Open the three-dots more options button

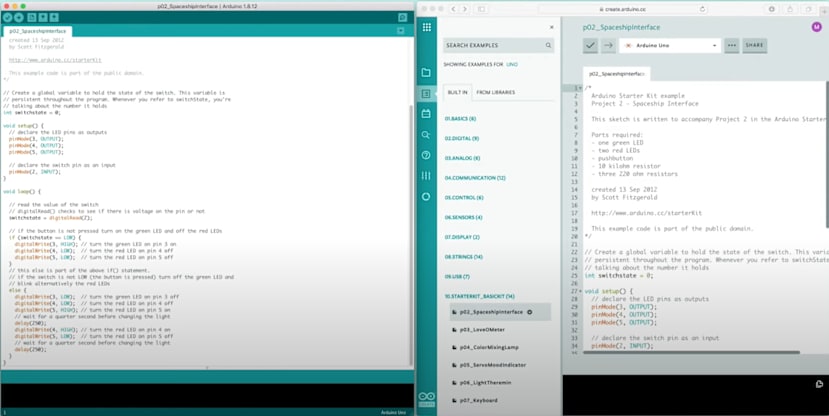[x=731, y=45]
